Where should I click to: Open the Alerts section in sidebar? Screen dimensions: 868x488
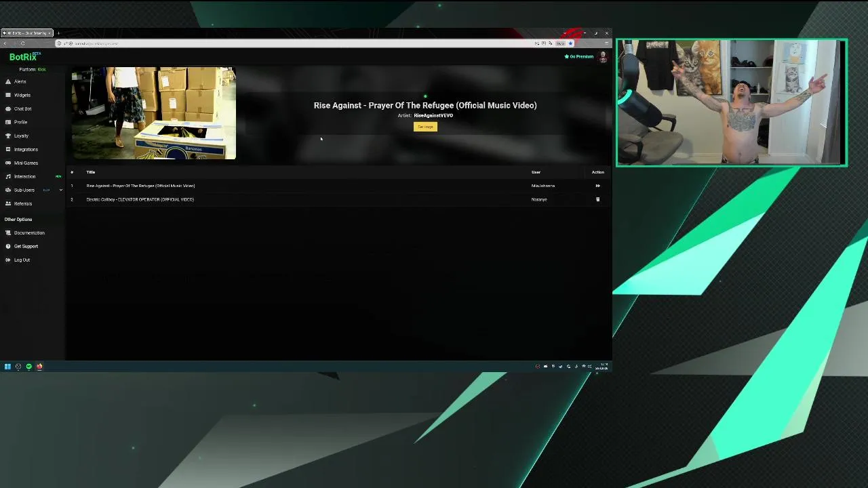pos(20,81)
